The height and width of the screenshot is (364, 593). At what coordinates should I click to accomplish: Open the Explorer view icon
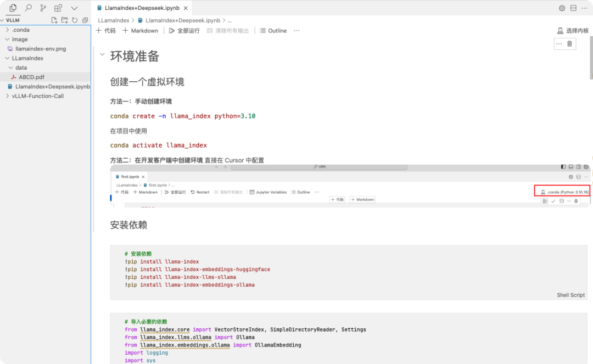13,8
